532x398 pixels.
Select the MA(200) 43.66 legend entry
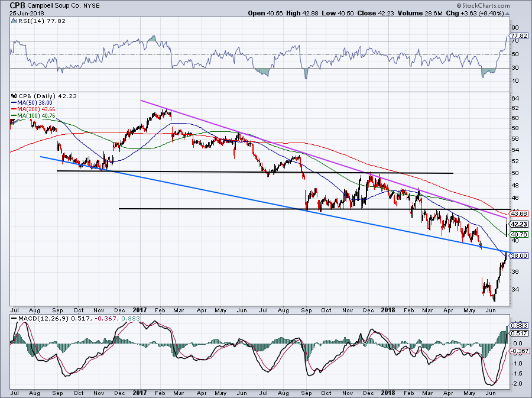click(x=33, y=109)
